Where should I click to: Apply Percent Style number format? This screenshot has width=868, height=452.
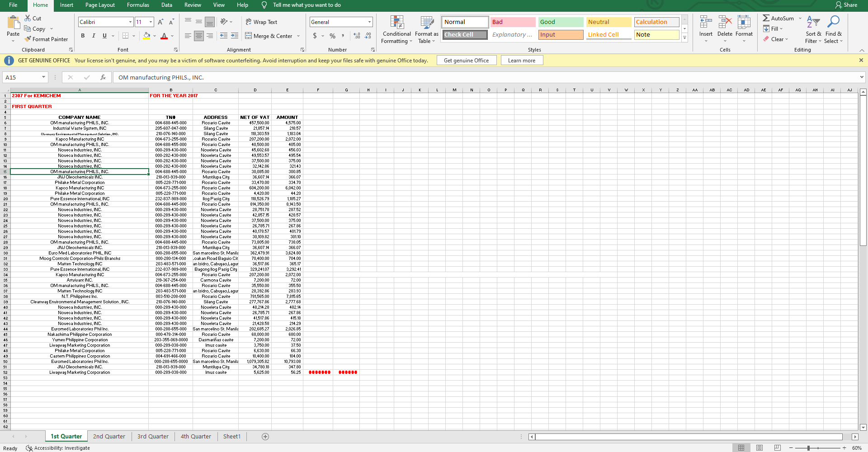point(332,36)
